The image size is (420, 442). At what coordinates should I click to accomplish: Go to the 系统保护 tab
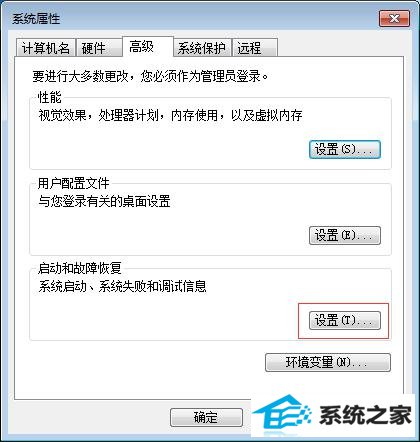[x=203, y=48]
